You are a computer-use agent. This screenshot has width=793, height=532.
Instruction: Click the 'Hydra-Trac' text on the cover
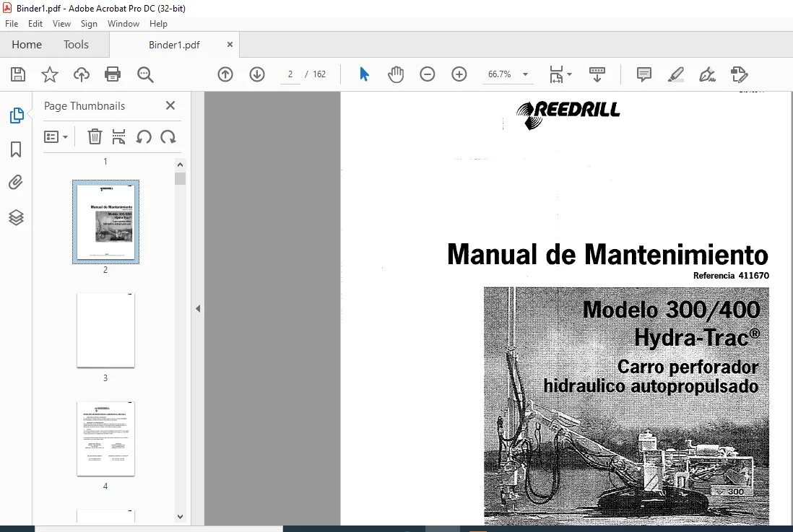pyautogui.click(x=697, y=338)
